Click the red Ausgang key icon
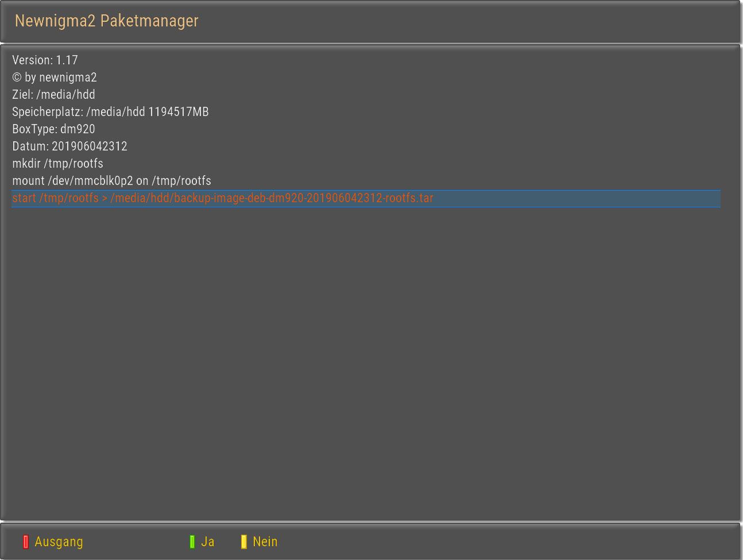This screenshot has height=560, width=743. point(25,542)
